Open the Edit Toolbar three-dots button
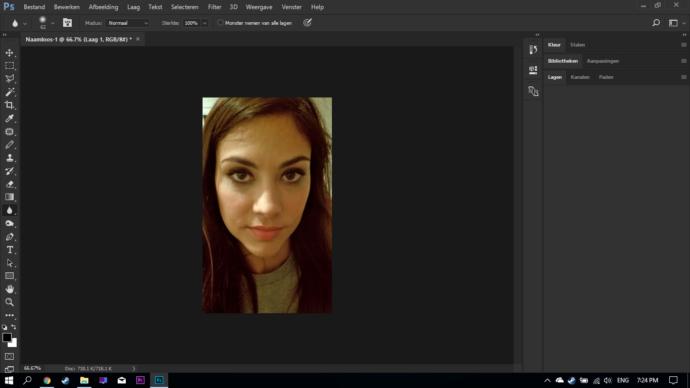 [9, 315]
